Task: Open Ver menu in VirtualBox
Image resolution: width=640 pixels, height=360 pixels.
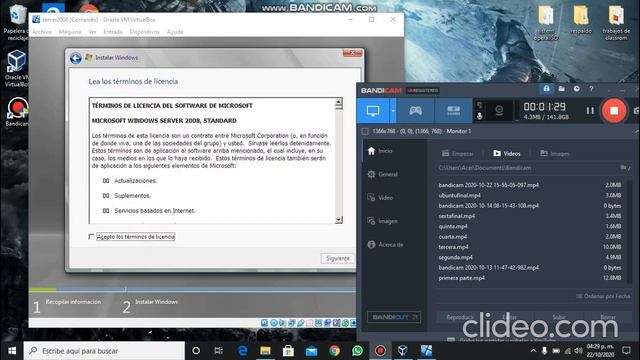Action: pos(92,32)
